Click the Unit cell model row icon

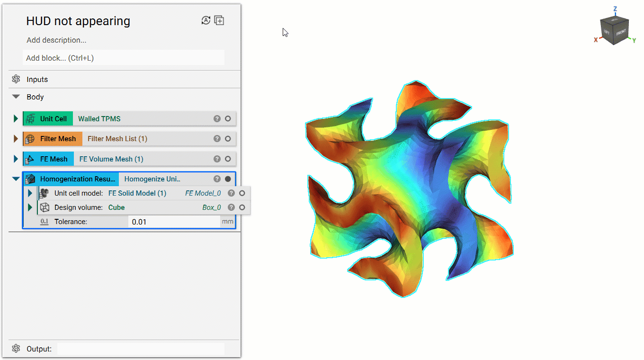[x=45, y=193]
